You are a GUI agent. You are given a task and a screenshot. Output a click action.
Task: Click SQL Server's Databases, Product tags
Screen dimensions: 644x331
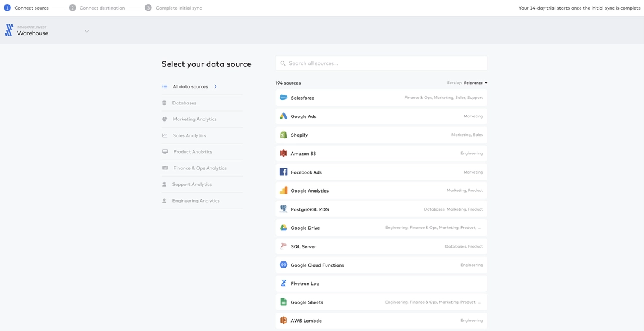pos(464,246)
